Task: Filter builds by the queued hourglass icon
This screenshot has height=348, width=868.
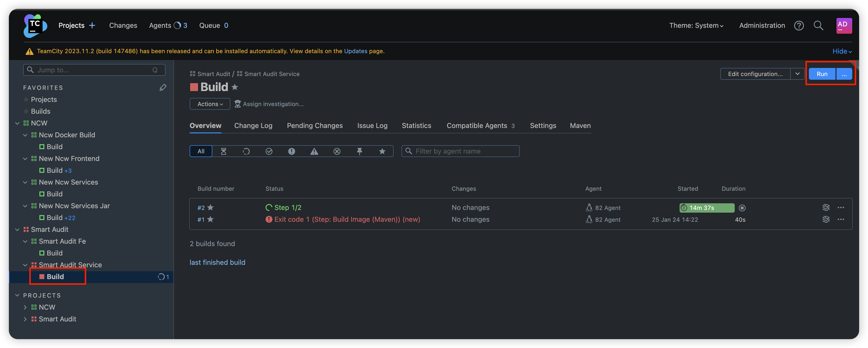Action: 223,151
